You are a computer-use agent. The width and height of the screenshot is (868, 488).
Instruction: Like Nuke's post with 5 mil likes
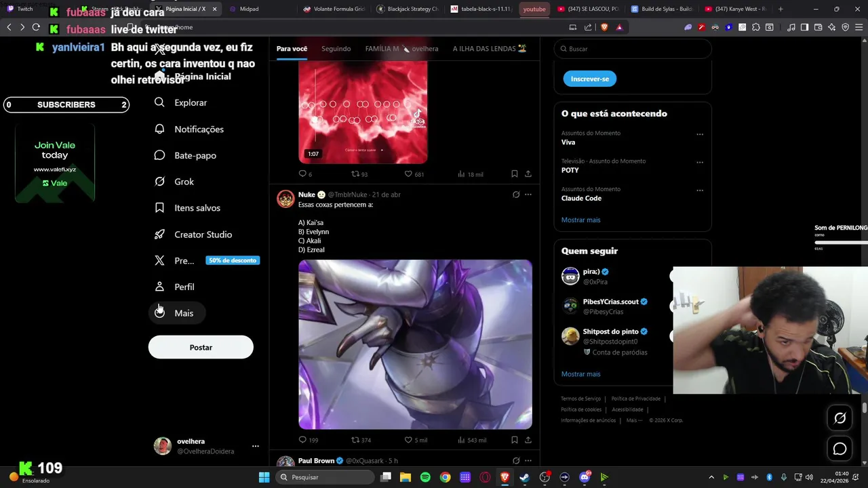(416, 440)
